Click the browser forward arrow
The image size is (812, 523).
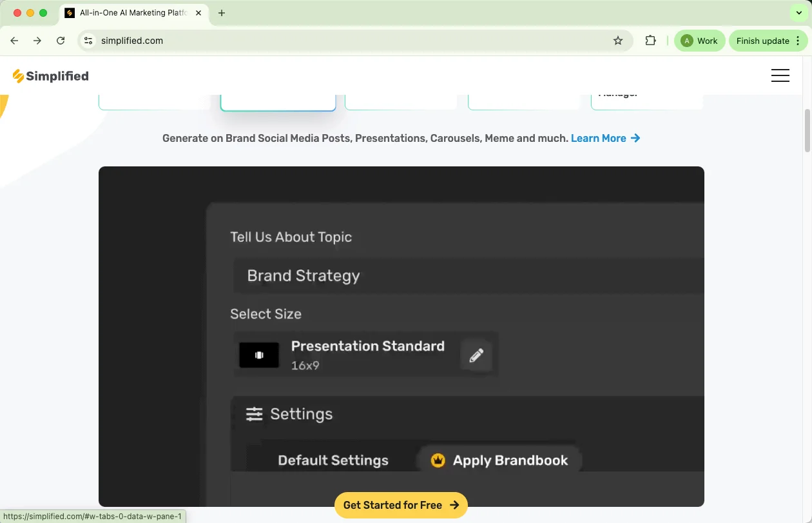coord(37,41)
